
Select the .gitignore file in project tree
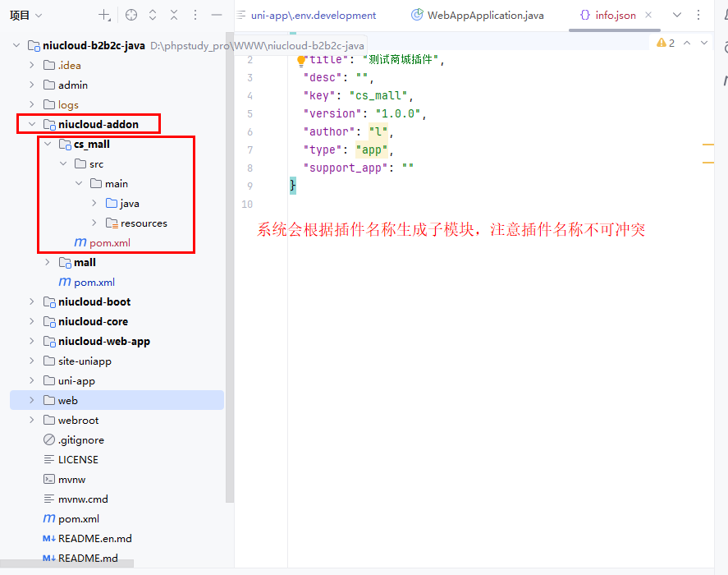click(80, 439)
